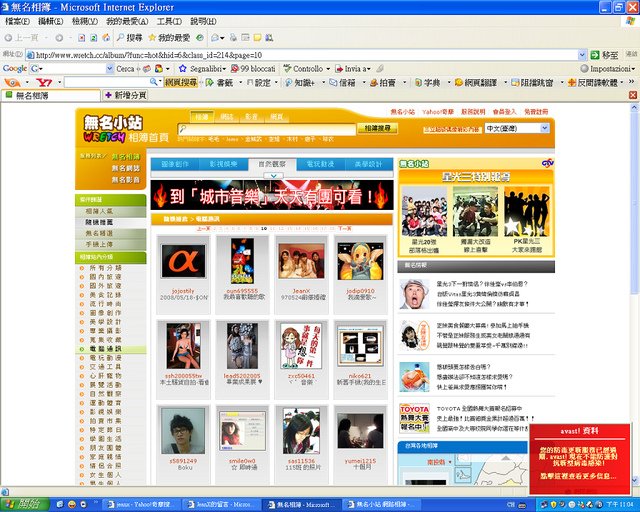Click the Stop loading icon
640x512 pixels.
(x=82, y=38)
